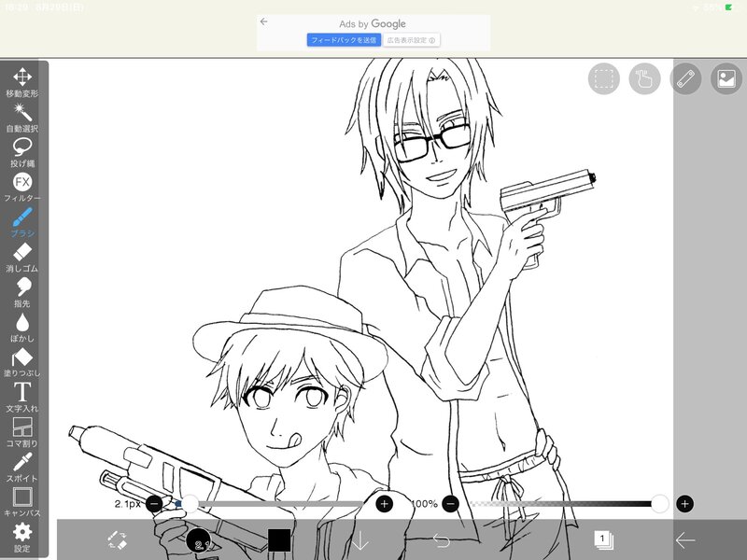
Task: Switch between brush and eraser icon
Action: click(x=118, y=540)
